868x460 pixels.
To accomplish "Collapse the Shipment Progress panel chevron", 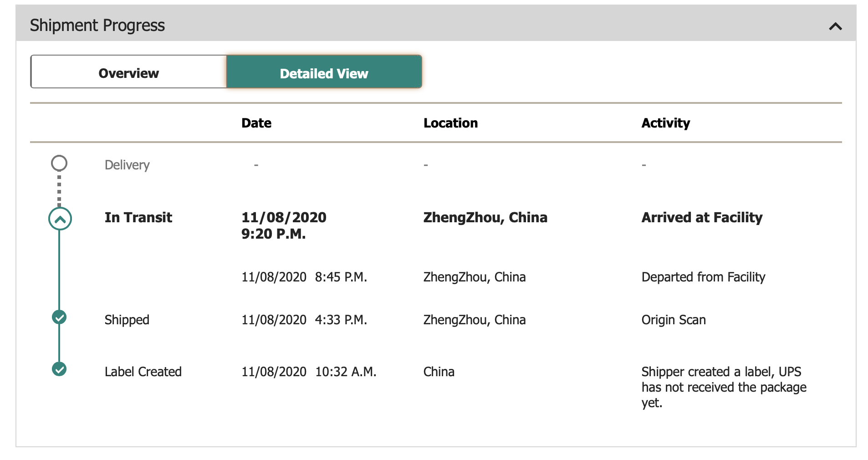I will pos(835,26).
